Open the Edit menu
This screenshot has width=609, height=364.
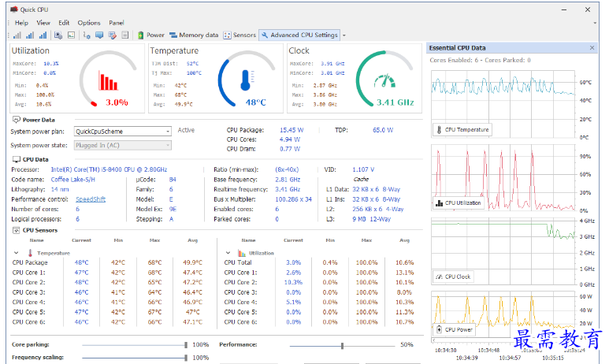tap(64, 23)
